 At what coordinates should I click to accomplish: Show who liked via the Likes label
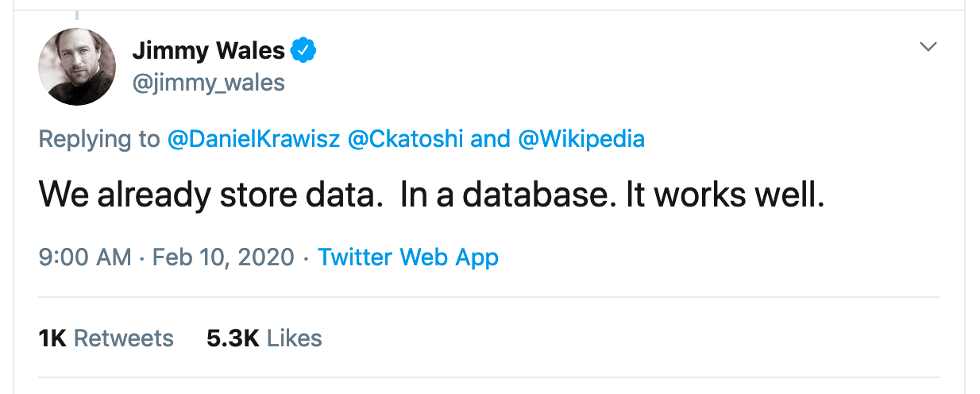pos(295,338)
